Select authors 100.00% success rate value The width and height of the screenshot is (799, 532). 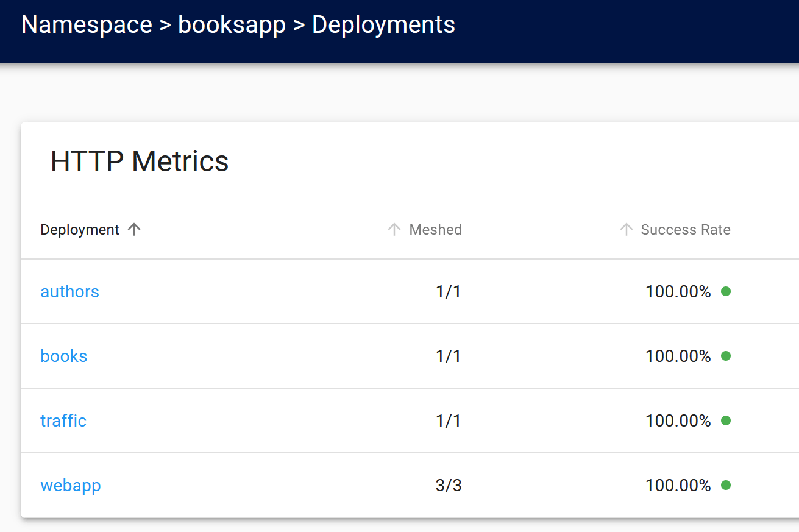coord(678,292)
